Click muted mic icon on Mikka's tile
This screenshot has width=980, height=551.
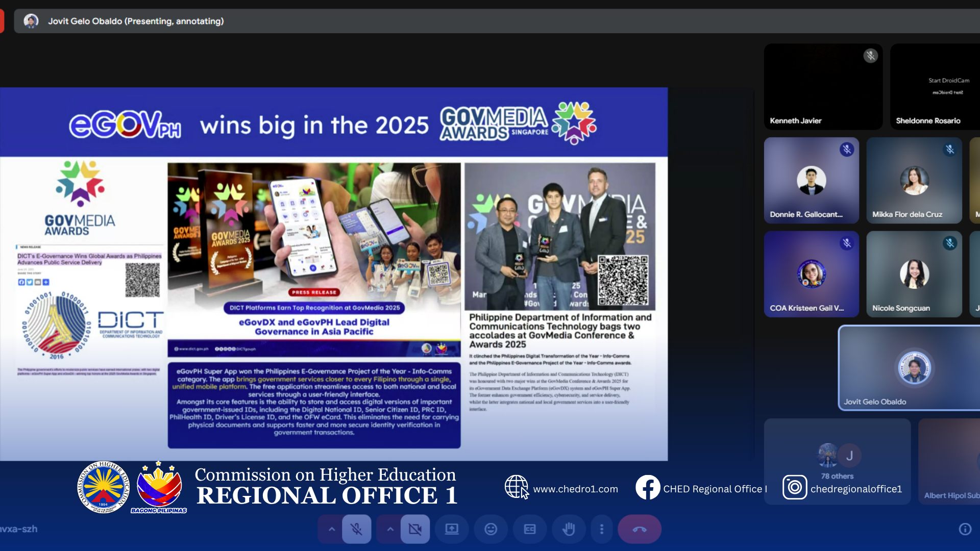coord(950,149)
